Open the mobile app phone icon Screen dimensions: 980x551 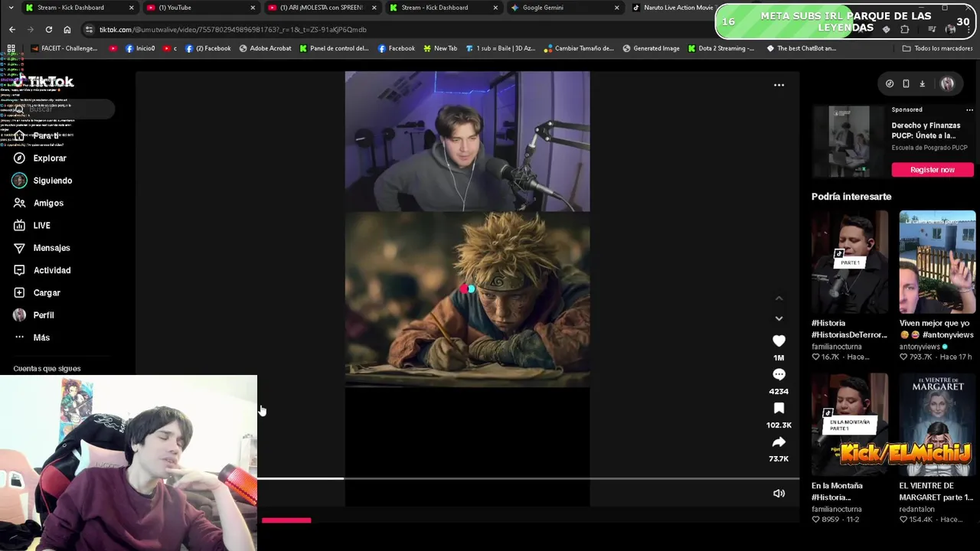pyautogui.click(x=906, y=84)
